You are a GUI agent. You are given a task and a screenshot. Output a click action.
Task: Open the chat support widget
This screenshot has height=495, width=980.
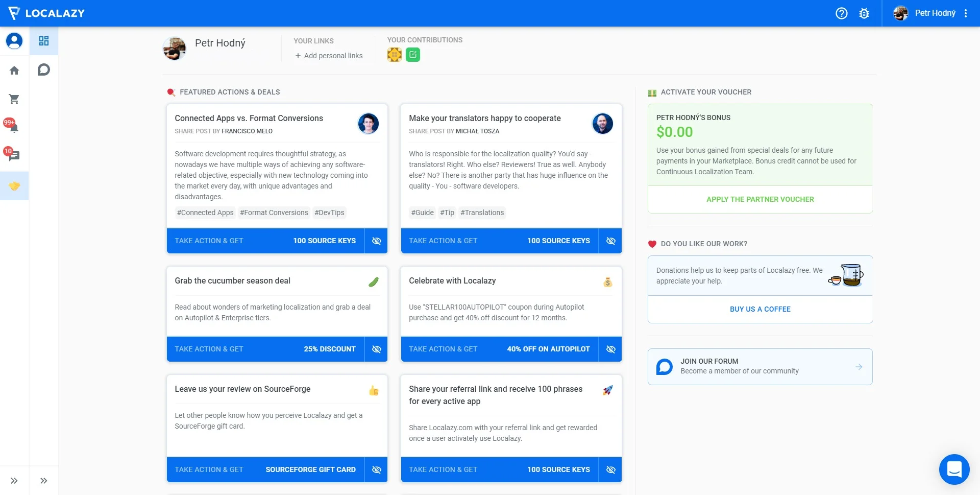coord(954,469)
